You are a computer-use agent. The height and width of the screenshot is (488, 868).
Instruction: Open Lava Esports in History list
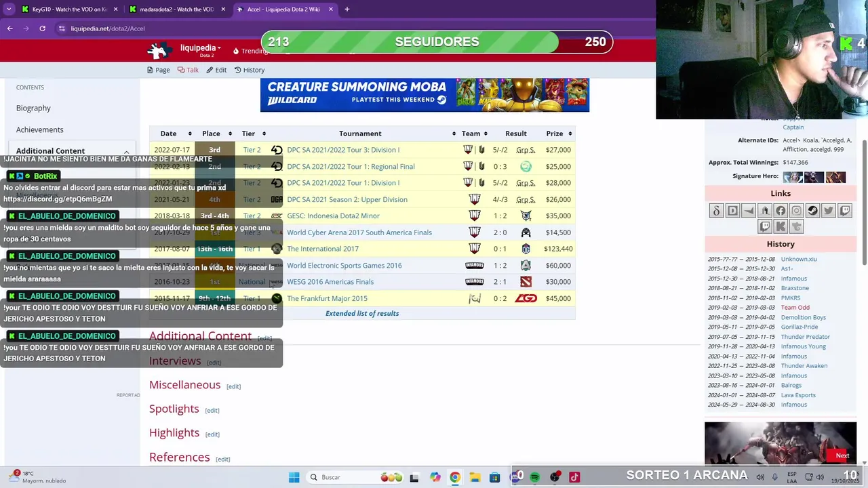[798, 395]
